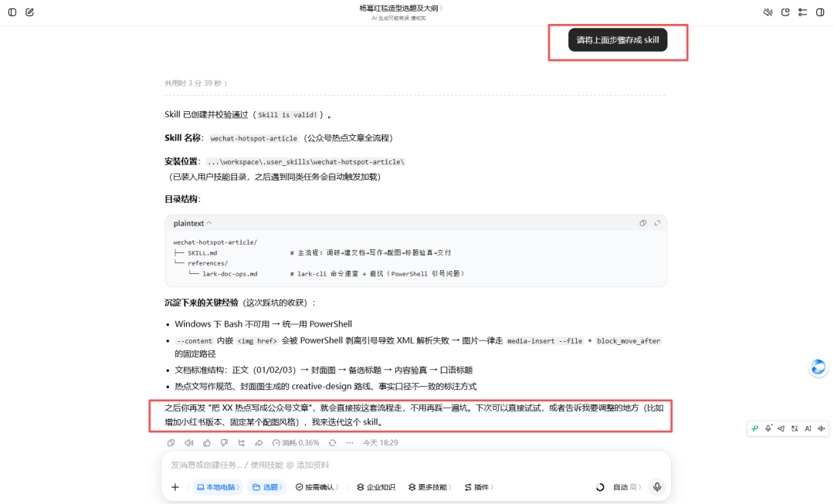Collapse the plaintext code block chevron
This screenshot has width=834, height=504.
[x=209, y=223]
